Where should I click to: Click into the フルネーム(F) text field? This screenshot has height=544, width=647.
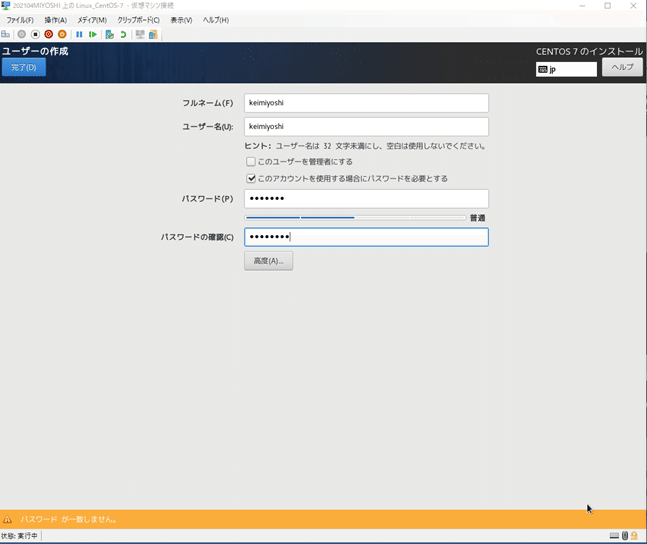366,103
